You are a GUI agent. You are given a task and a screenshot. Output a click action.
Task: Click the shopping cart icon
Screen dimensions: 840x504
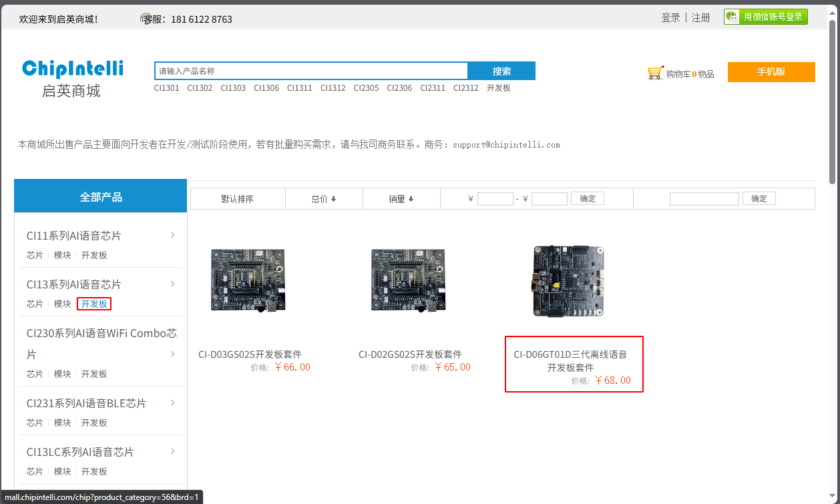[x=655, y=73]
